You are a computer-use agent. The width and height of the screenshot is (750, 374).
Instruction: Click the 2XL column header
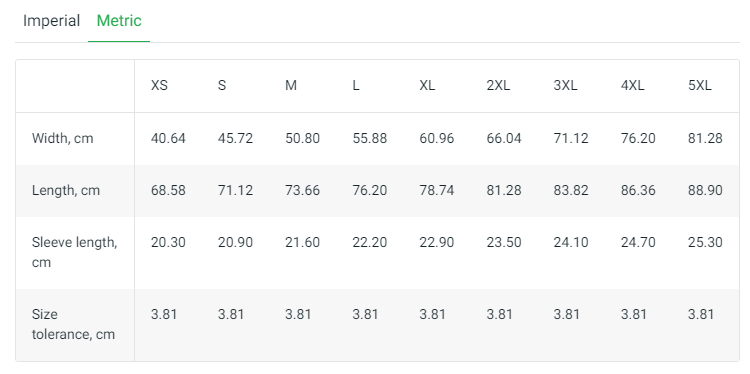tap(498, 86)
